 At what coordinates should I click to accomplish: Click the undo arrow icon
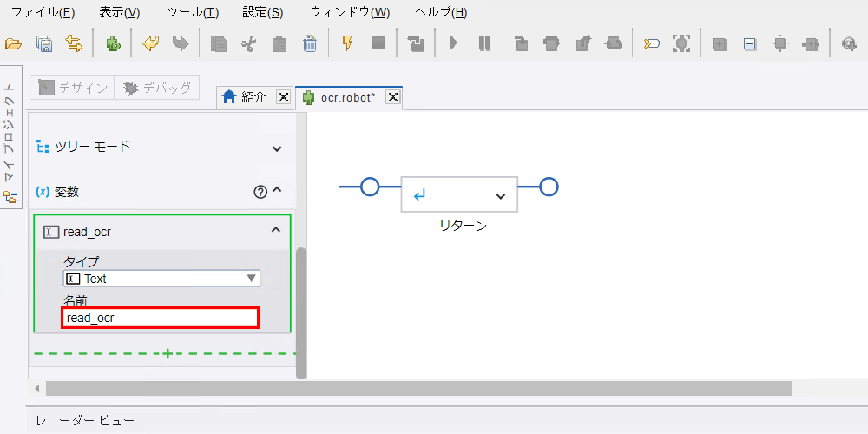[x=150, y=43]
